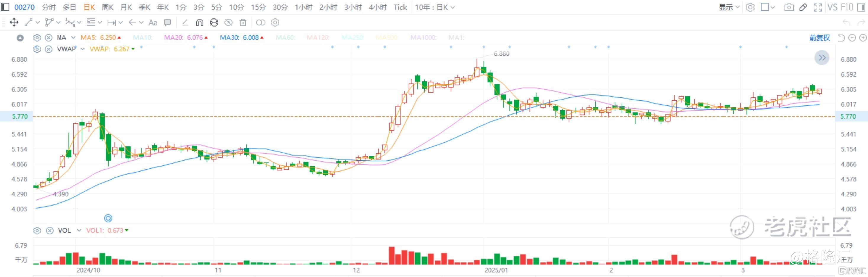Image resolution: width=868 pixels, height=277 pixels.
Task: Toggle the right sidebar panel icon
Action: (x=861, y=7)
